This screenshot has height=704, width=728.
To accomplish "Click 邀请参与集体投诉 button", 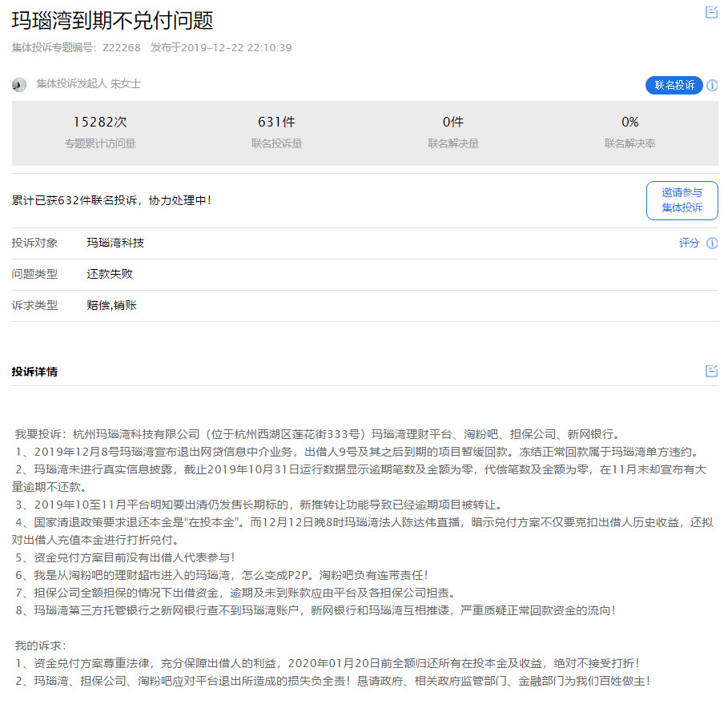I will pyautogui.click(x=682, y=200).
